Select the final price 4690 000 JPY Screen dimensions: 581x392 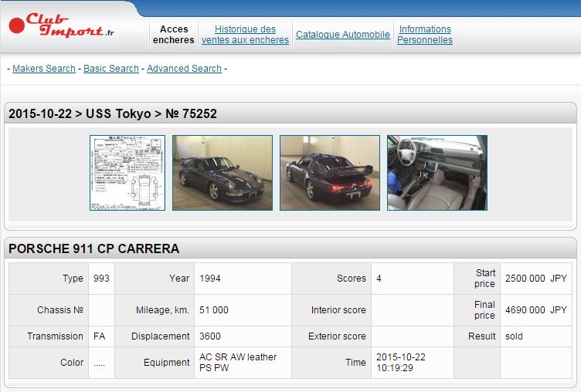[x=535, y=310]
